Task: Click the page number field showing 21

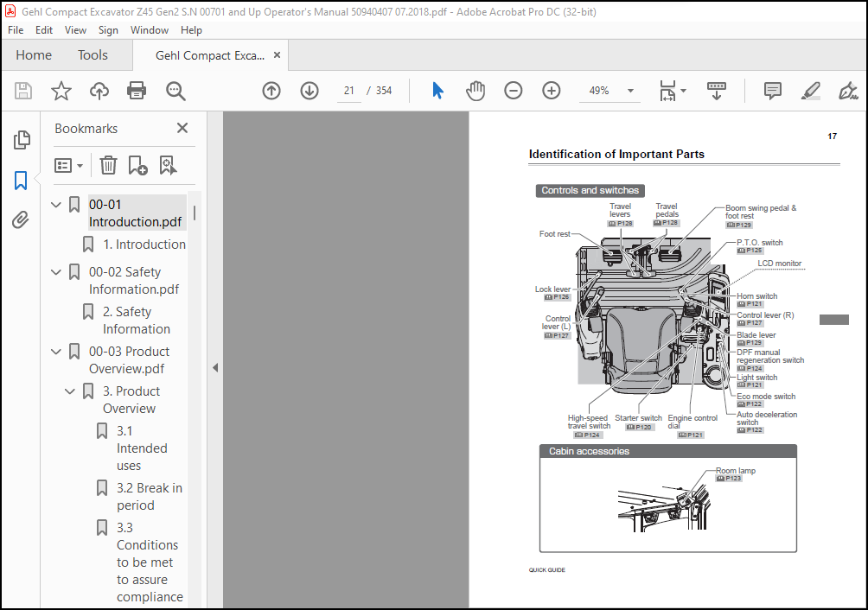Action: tap(348, 91)
